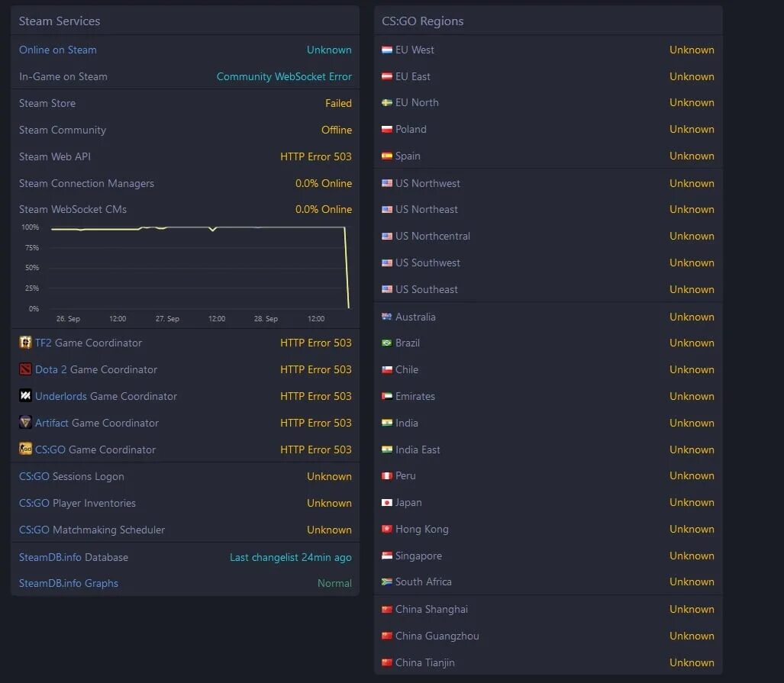The width and height of the screenshot is (784, 683).
Task: Click the Artifact Game Coordinator icon
Action: [25, 423]
